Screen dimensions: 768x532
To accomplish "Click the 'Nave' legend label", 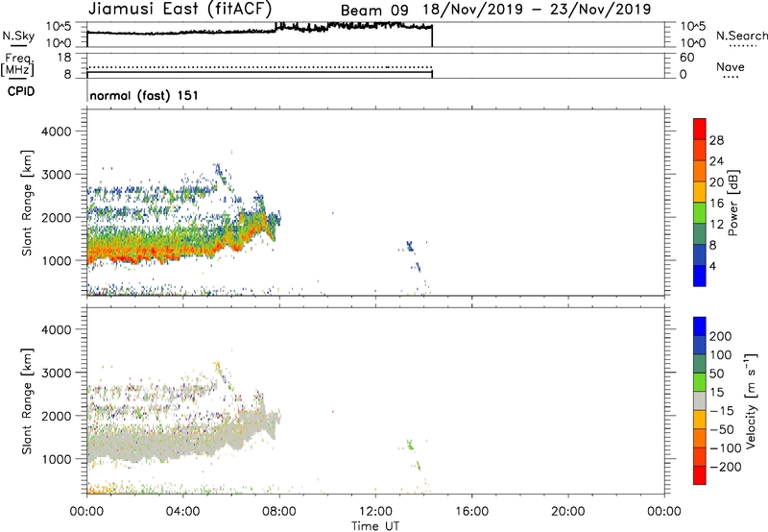I will click(731, 66).
